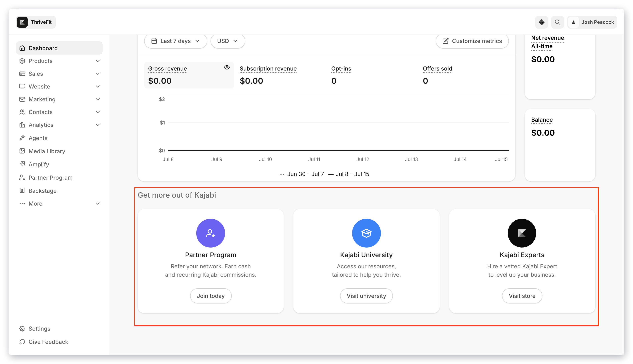Click the Get more out of Kajabi heading
This screenshot has height=364, width=633.
[177, 195]
